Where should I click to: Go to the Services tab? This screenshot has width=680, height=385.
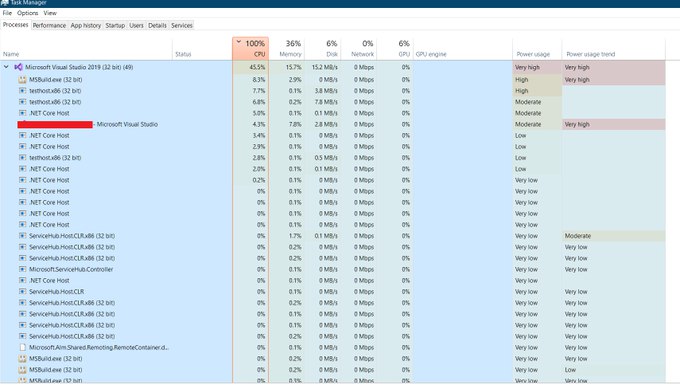click(x=182, y=26)
